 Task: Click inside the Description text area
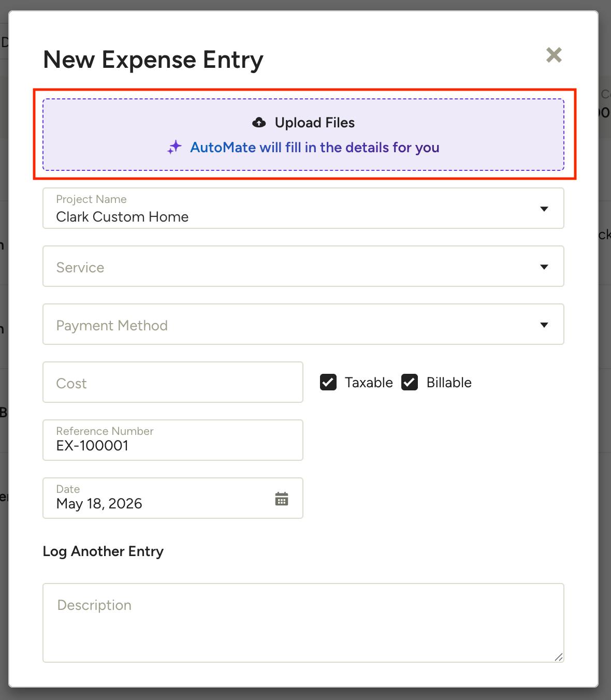pos(303,623)
